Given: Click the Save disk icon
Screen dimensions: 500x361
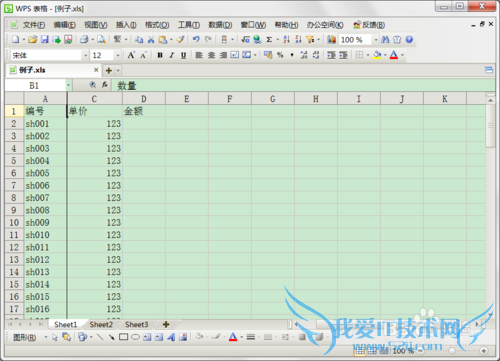Looking at the screenshot, I should (45, 39).
